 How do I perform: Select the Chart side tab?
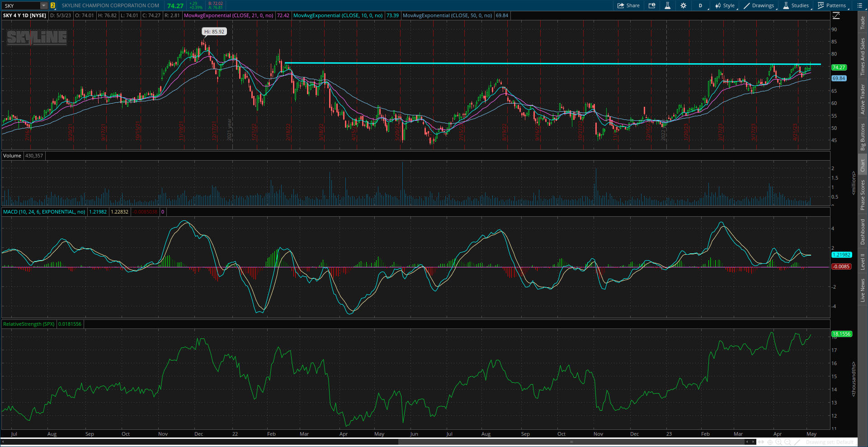[863, 165]
